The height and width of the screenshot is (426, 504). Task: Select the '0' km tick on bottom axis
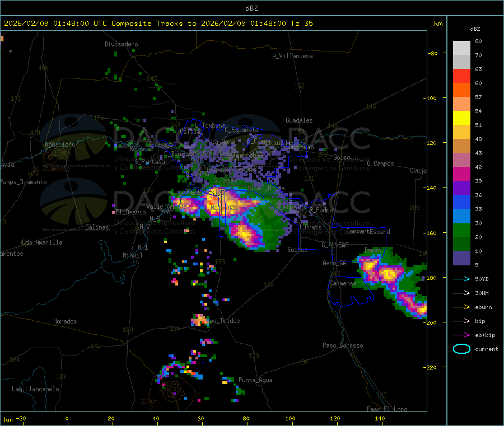[x=67, y=418]
